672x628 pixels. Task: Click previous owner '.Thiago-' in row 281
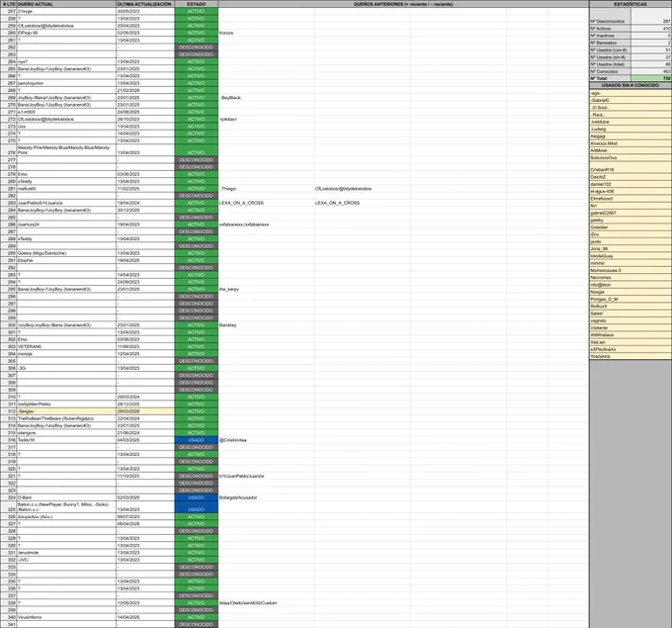click(x=266, y=189)
